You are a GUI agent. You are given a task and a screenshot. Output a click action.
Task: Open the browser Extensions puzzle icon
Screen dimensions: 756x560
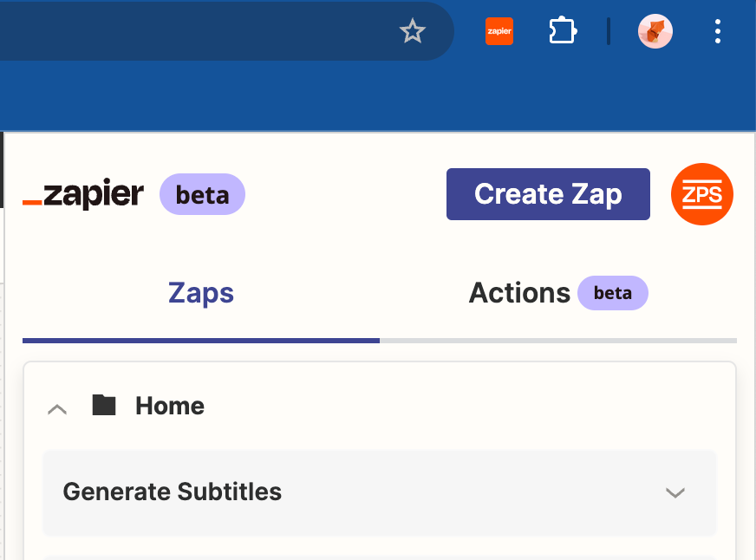pos(563,31)
